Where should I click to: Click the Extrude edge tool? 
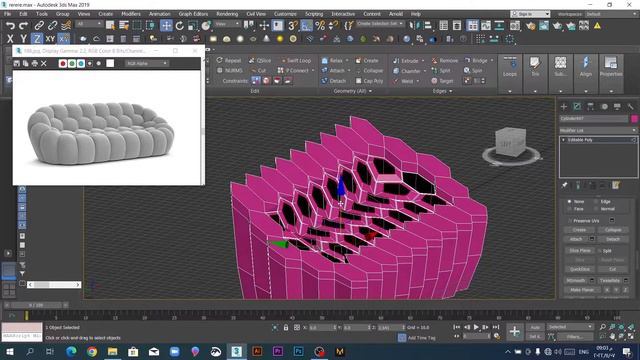(409, 60)
